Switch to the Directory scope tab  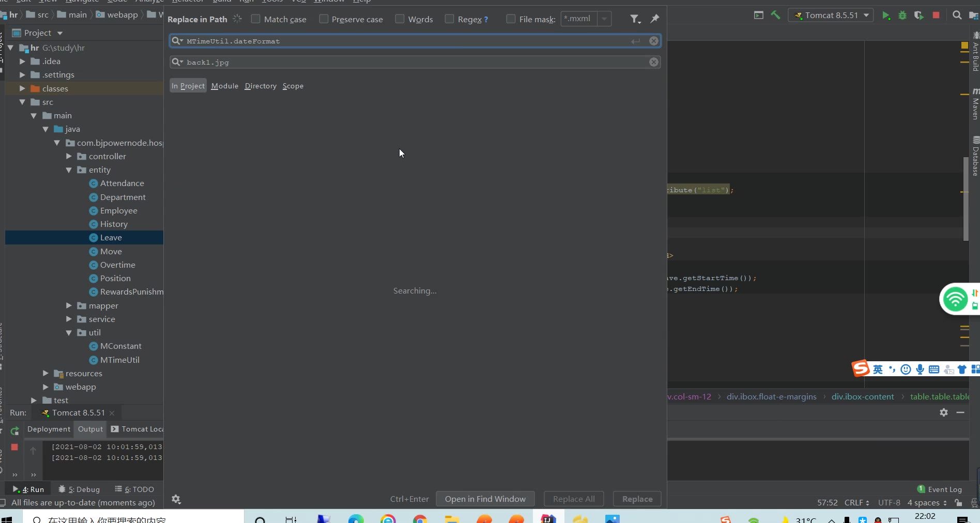point(261,86)
